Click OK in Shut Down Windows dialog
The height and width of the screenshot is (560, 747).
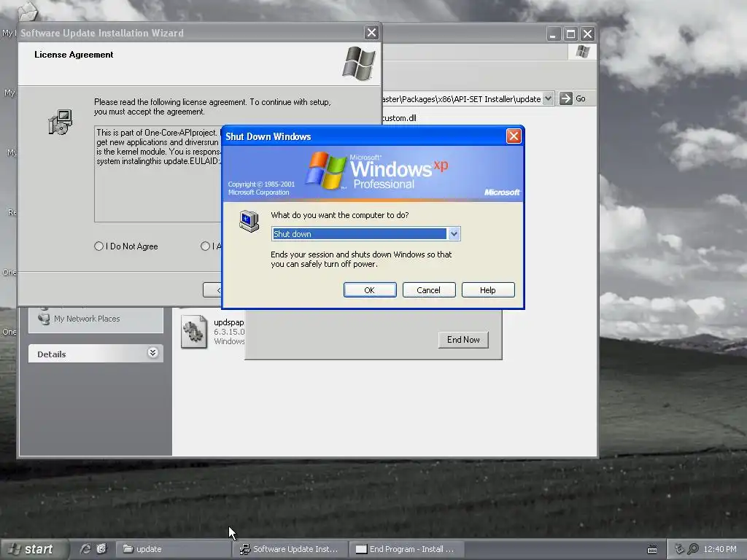tap(370, 290)
